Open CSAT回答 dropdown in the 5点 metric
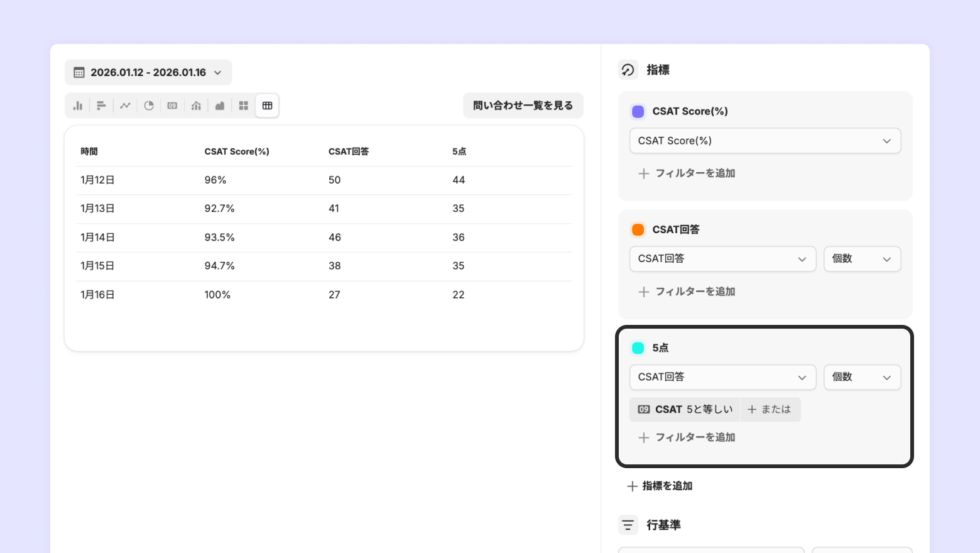This screenshot has height=553, width=980. click(x=722, y=377)
